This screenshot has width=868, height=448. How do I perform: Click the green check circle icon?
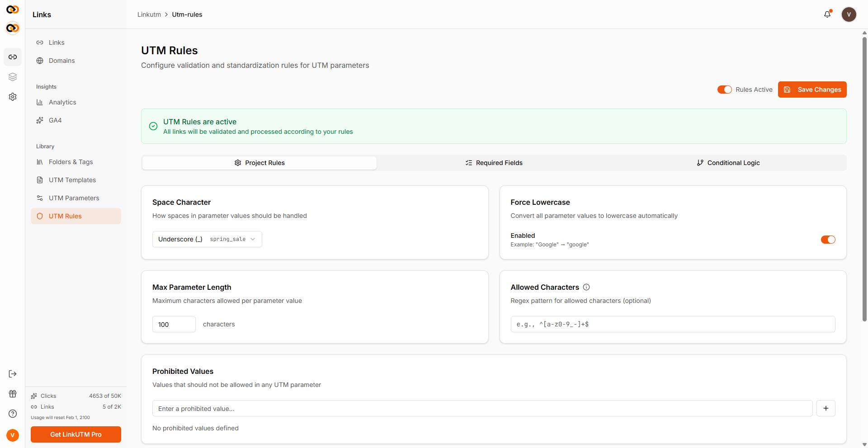pos(153,126)
